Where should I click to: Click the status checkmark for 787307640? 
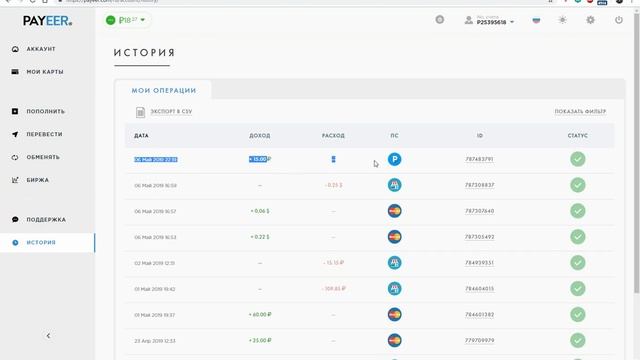[578, 211]
